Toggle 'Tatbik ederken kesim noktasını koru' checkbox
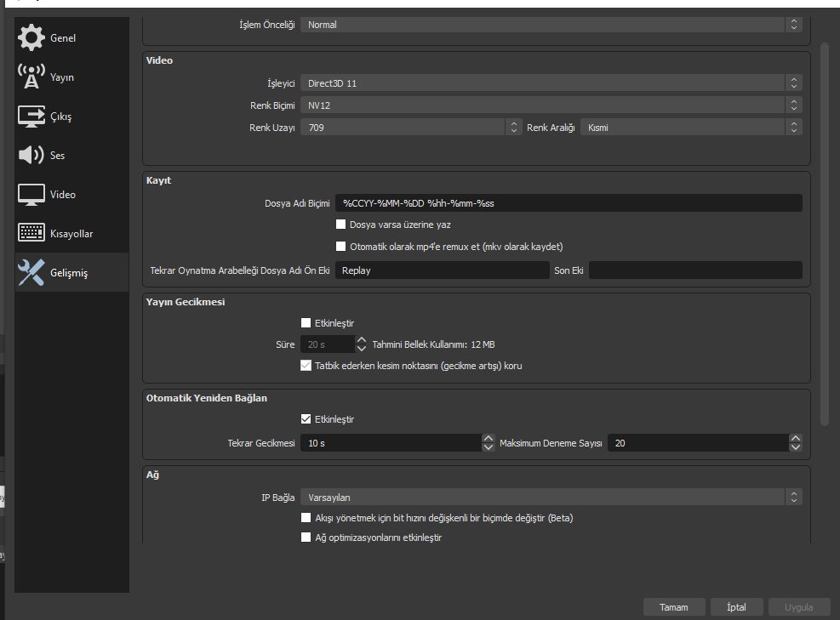The image size is (840, 620). (x=306, y=366)
